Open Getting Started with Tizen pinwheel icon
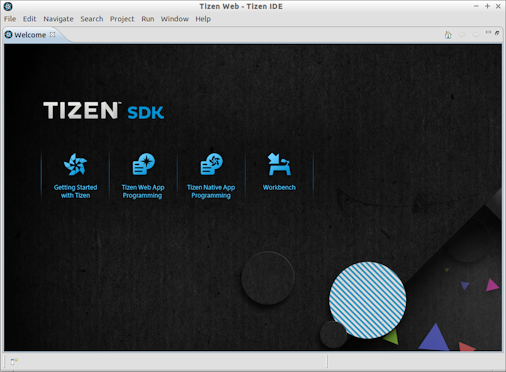 pyautogui.click(x=75, y=164)
